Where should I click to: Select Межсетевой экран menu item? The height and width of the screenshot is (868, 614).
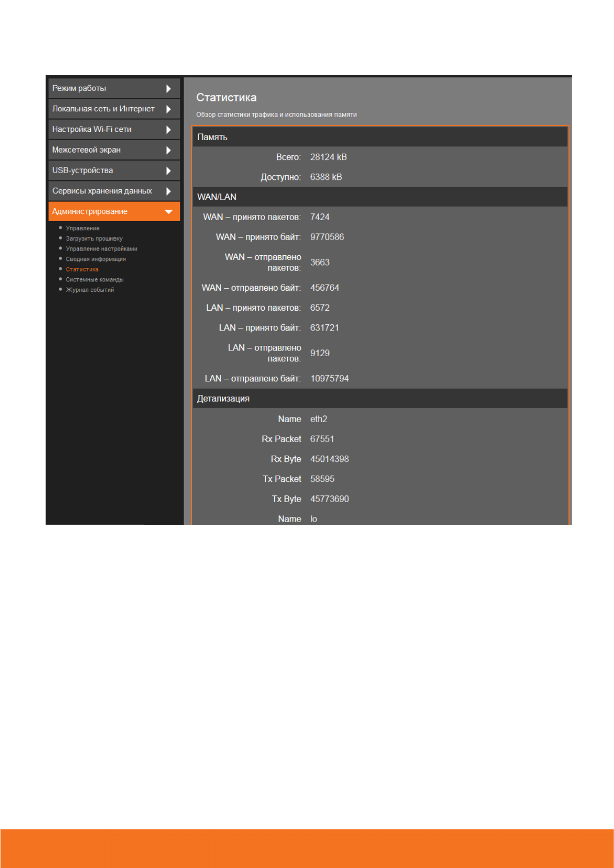tap(86, 150)
